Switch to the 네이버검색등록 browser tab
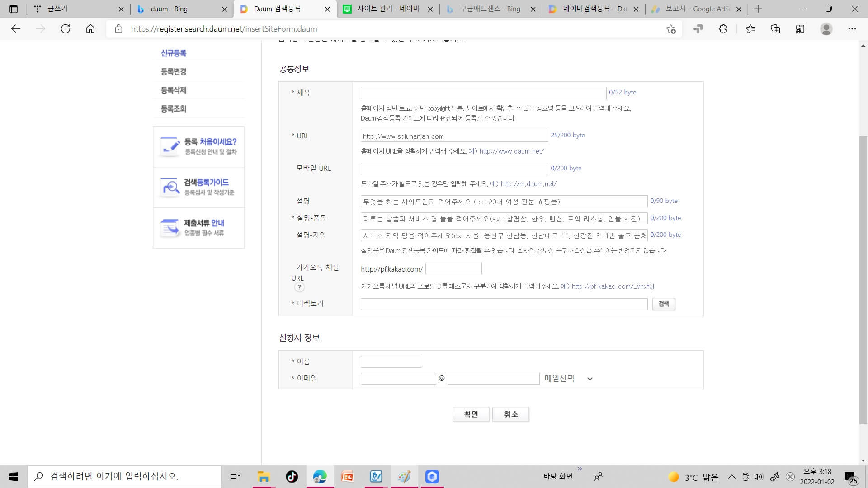The height and width of the screenshot is (488, 868). pos(588,9)
